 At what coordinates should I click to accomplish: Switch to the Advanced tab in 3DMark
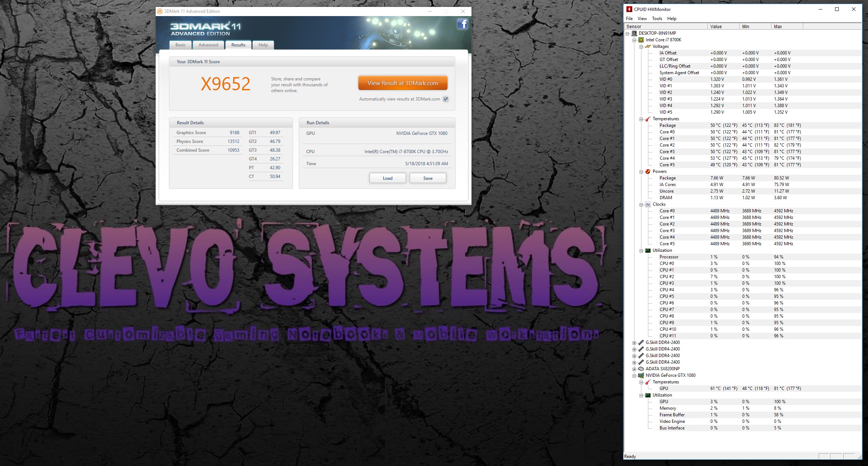click(x=208, y=45)
